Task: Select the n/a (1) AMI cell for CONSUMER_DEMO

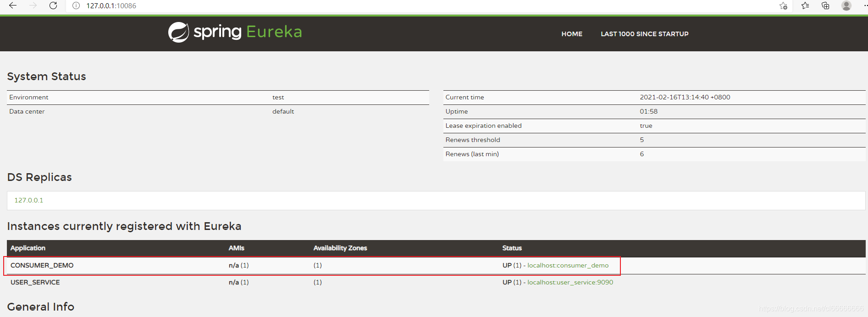Action: click(239, 265)
